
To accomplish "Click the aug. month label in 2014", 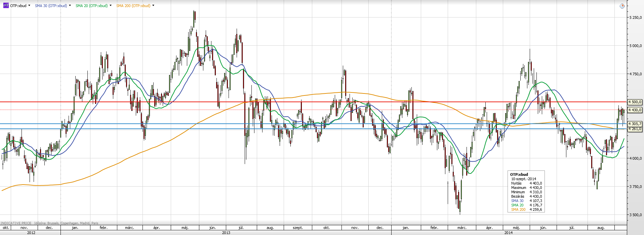I will (601, 228).
